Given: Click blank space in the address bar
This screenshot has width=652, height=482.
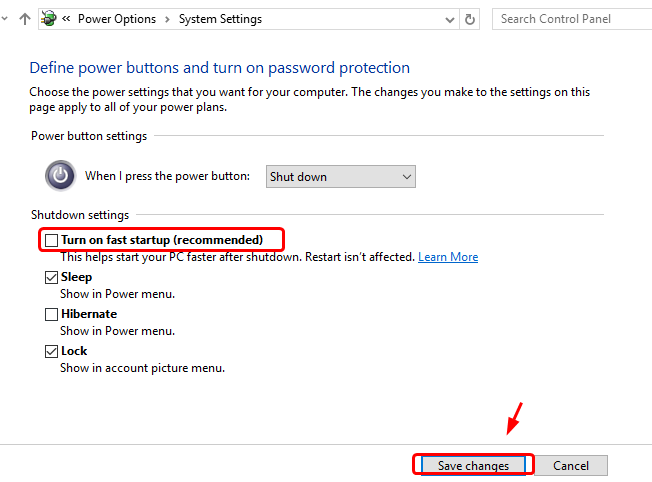Looking at the screenshot, I should pyautogui.click(x=360, y=19).
